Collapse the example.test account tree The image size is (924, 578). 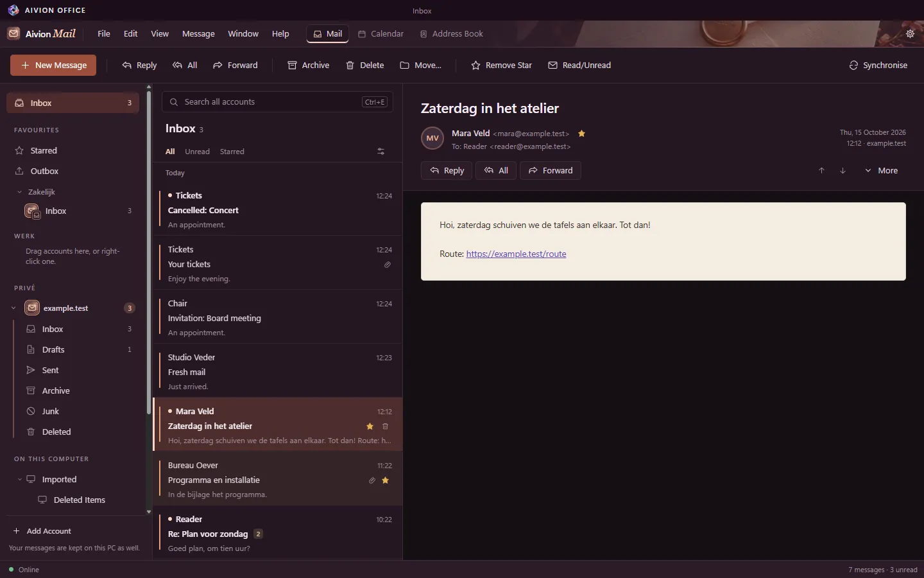click(x=13, y=308)
